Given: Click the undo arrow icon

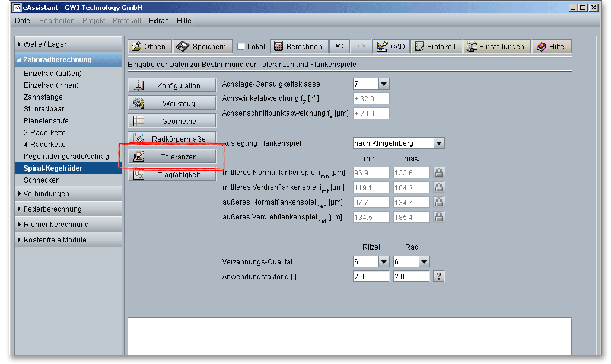Looking at the screenshot, I should pos(339,47).
